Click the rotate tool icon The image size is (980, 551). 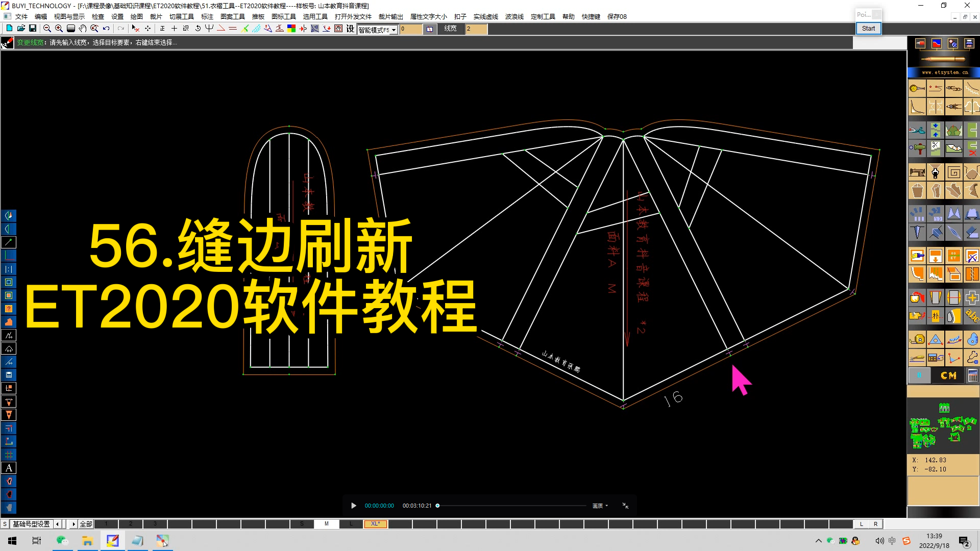click(x=198, y=29)
